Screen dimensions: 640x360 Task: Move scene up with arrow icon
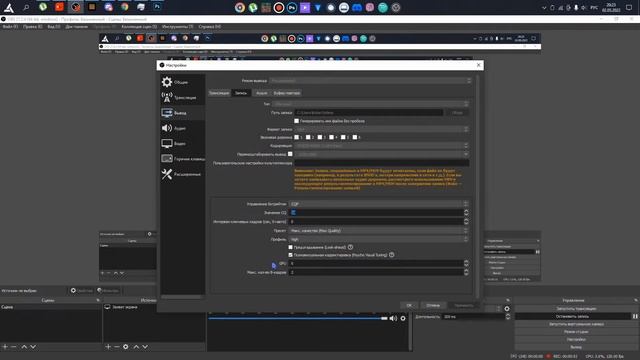24,347
